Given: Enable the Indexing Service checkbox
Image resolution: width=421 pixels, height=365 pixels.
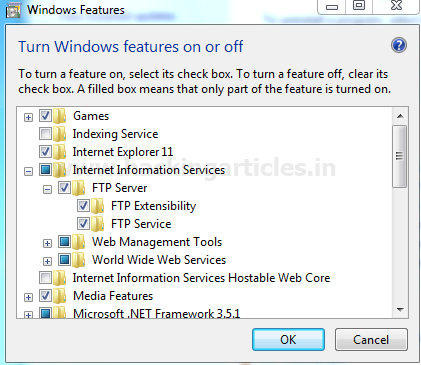Looking at the screenshot, I should coord(45,134).
